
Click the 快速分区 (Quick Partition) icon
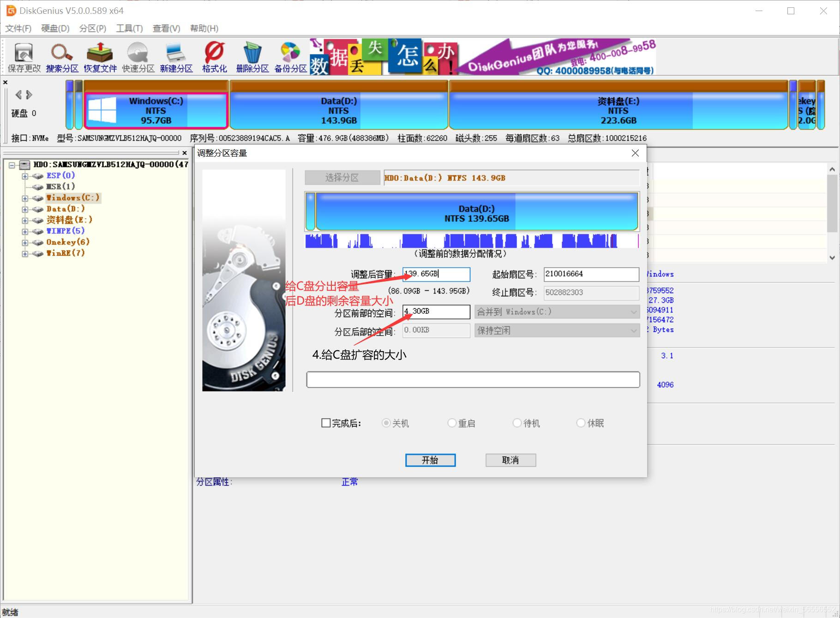(x=137, y=56)
